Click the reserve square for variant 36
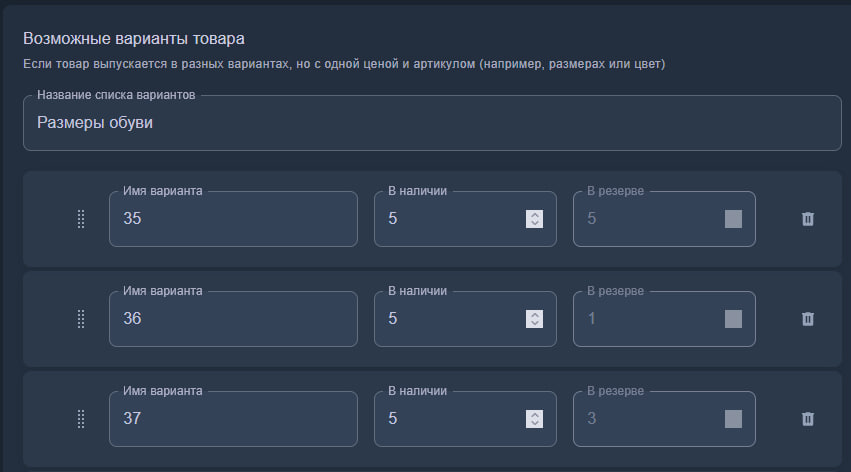851x472 pixels. (733, 319)
